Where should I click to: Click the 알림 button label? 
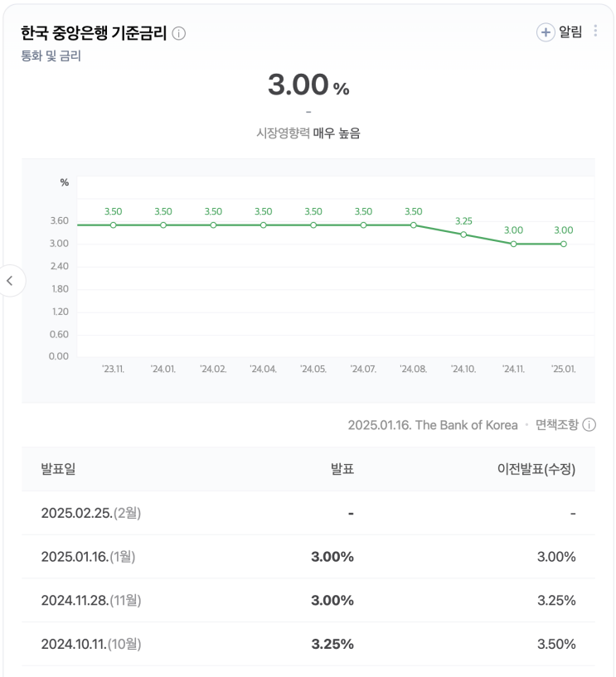click(570, 32)
